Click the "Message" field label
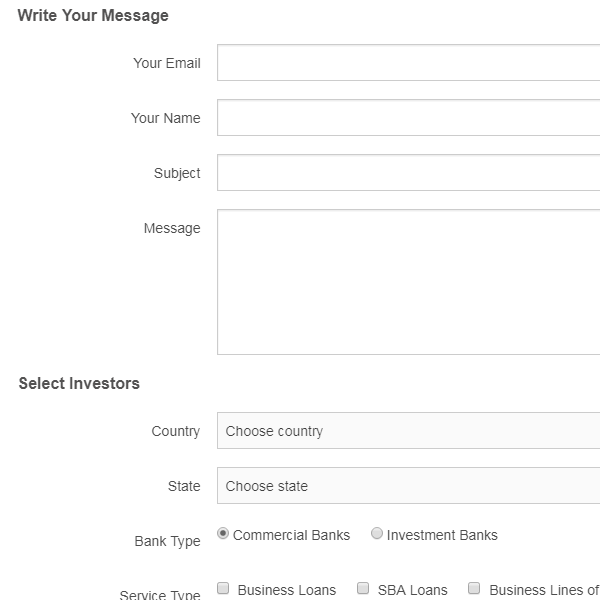This screenshot has height=600, width=600. [172, 228]
